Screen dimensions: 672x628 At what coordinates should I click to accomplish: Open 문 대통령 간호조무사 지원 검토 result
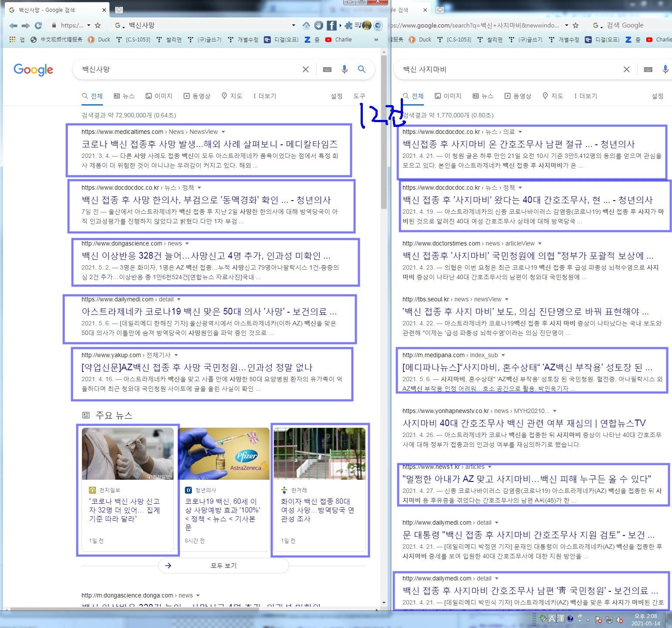tap(529, 535)
